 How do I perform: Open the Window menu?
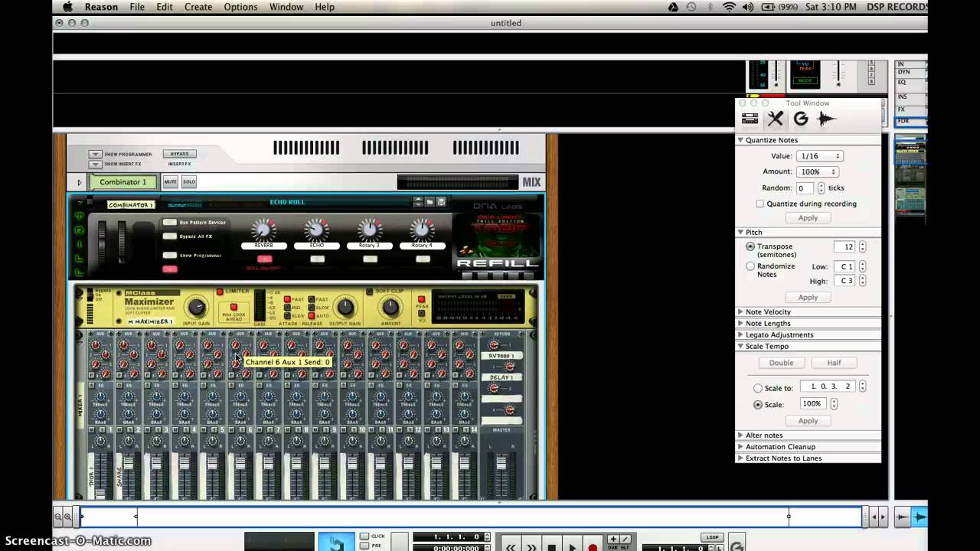286,7
